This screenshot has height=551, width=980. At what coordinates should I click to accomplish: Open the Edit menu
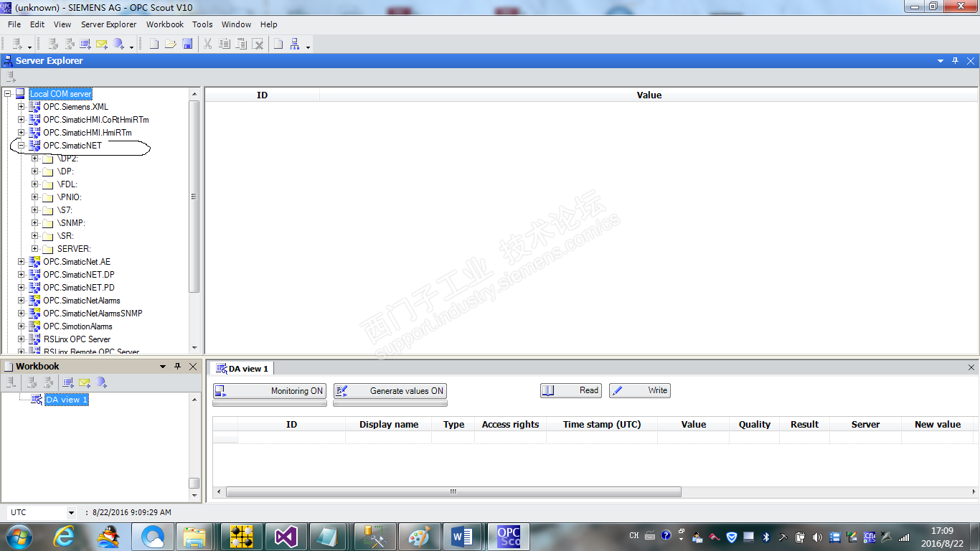[x=37, y=24]
